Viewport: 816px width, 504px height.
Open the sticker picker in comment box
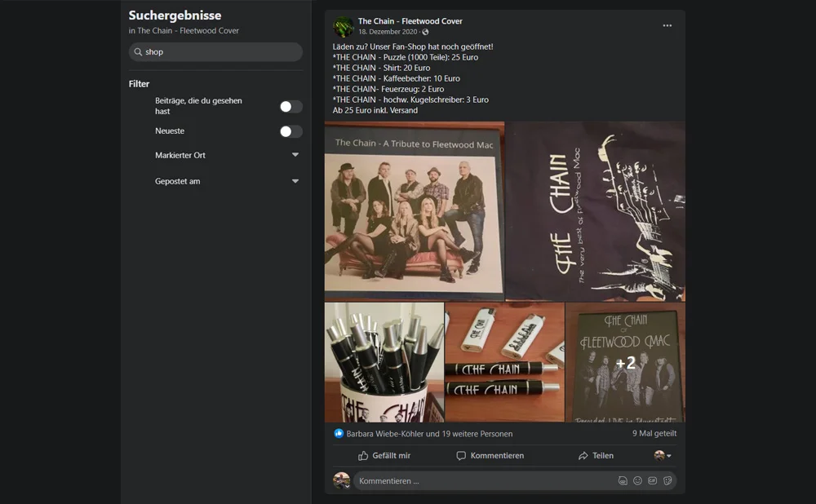click(667, 480)
